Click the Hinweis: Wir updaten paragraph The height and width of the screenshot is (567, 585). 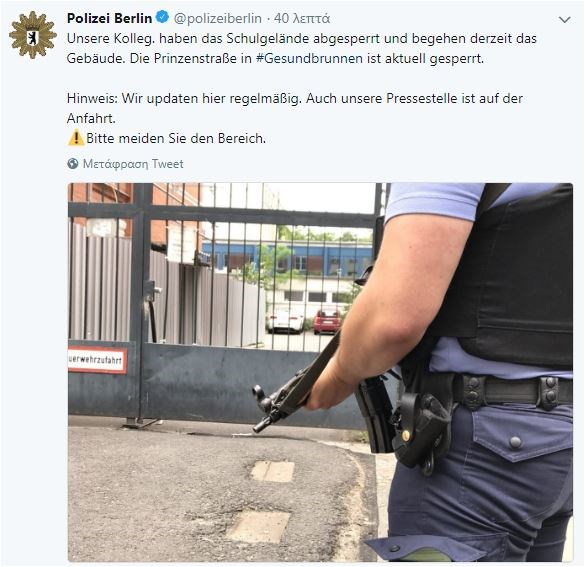click(x=295, y=108)
